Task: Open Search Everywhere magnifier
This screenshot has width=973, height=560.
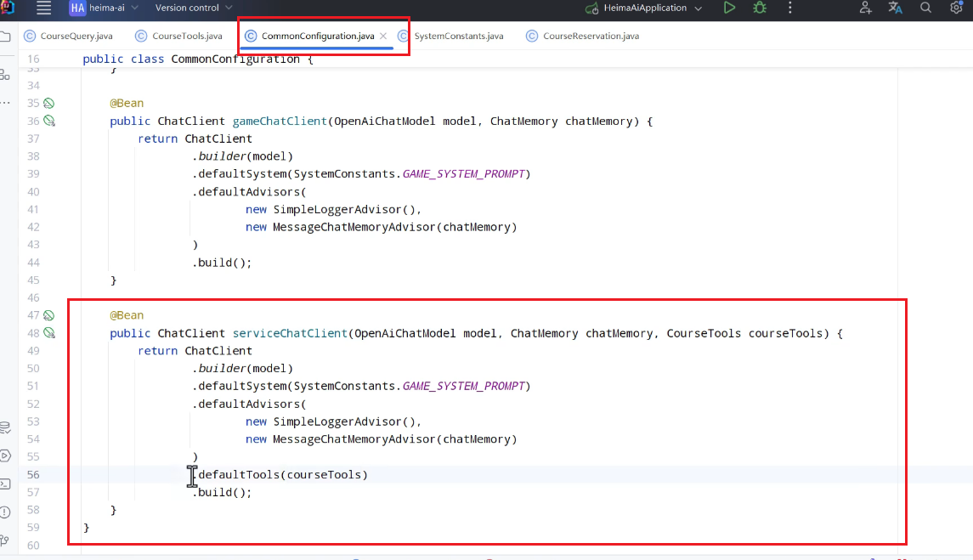Action: [x=926, y=8]
